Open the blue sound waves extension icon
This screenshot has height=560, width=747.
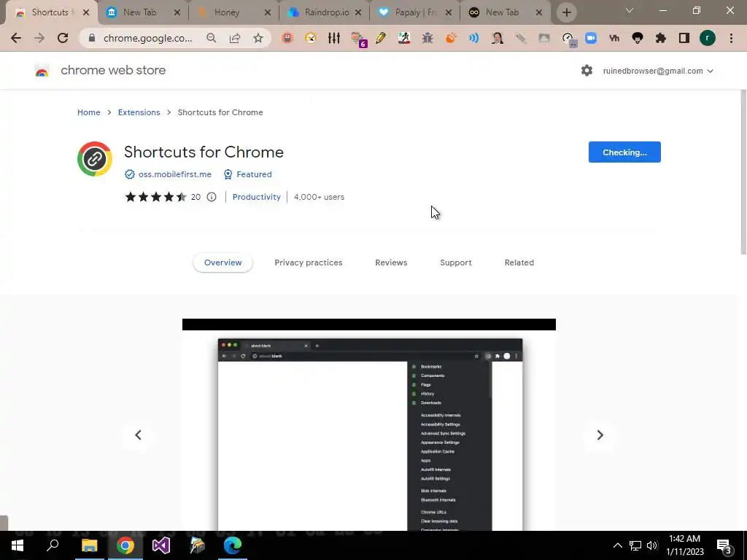pos(473,38)
